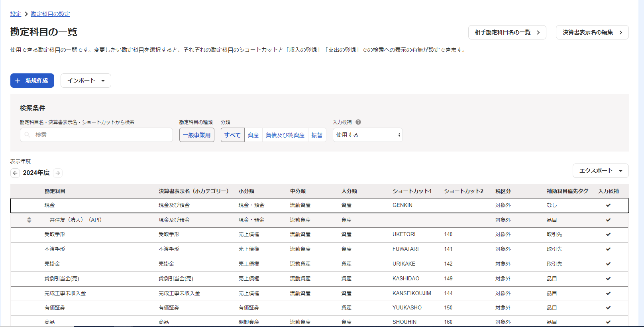
Task: Click the ショートカット1 column header
Action: click(412, 191)
